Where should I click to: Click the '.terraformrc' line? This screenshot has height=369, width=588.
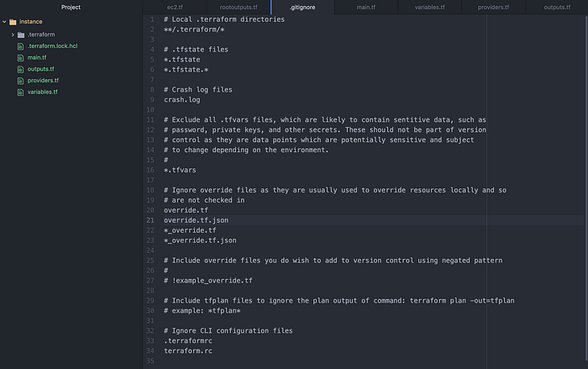(188, 341)
